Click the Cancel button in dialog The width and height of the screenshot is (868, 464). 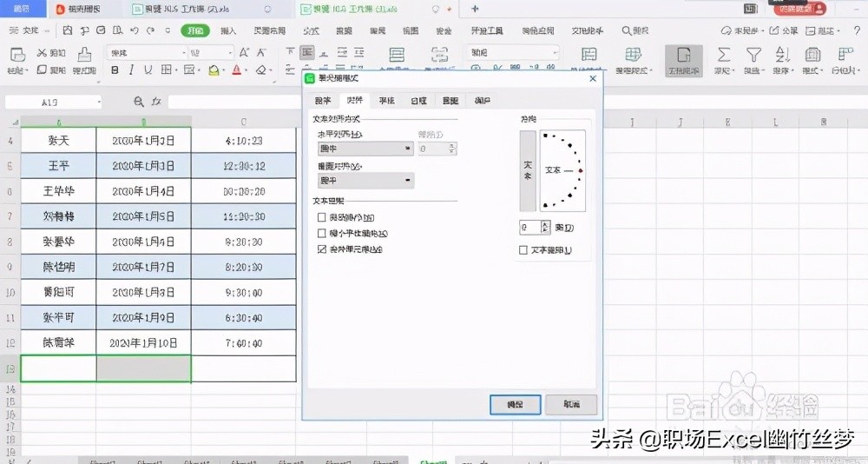(x=571, y=405)
